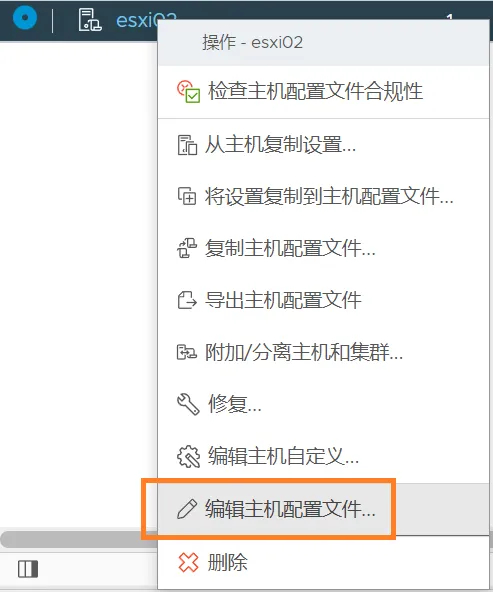Click the attach/detach hosts and clusters icon
The image size is (493, 592).
187,352
